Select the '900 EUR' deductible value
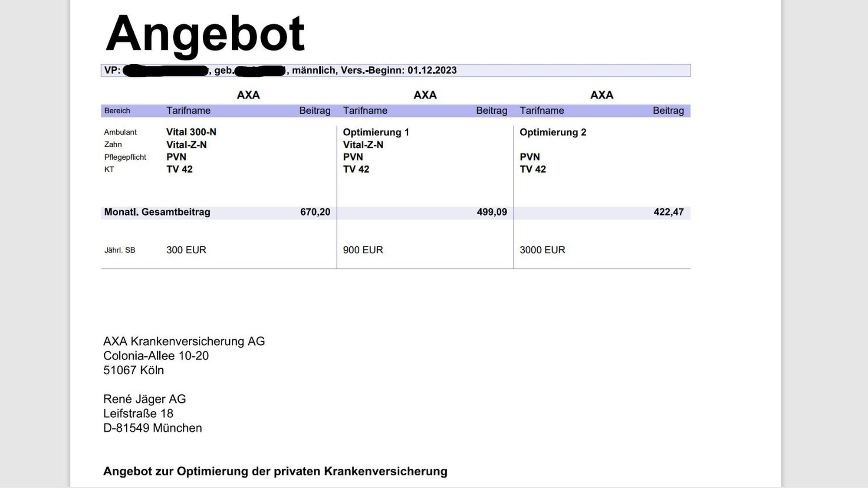 (x=363, y=250)
